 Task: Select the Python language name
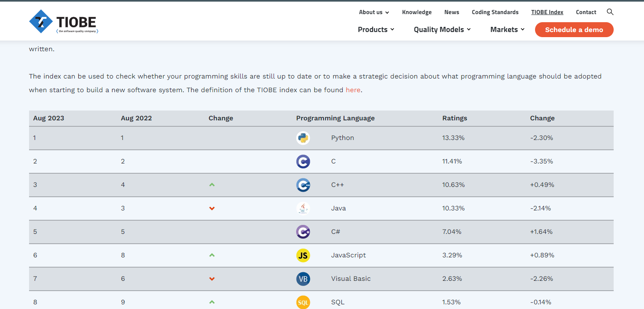click(x=343, y=138)
